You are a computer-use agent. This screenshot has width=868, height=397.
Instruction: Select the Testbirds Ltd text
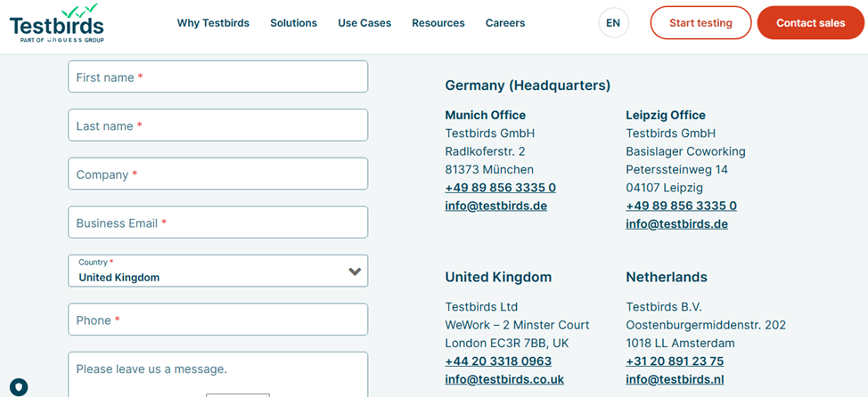tap(481, 307)
